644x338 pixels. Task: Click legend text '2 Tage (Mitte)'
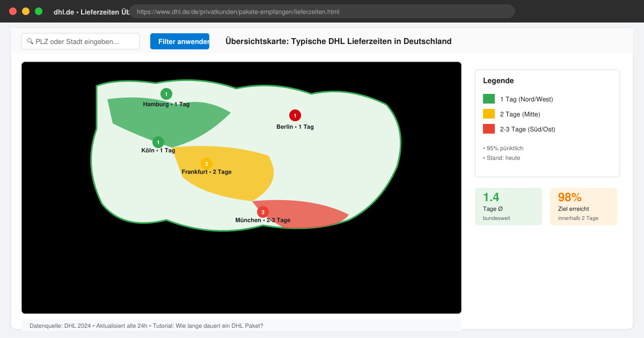click(520, 114)
